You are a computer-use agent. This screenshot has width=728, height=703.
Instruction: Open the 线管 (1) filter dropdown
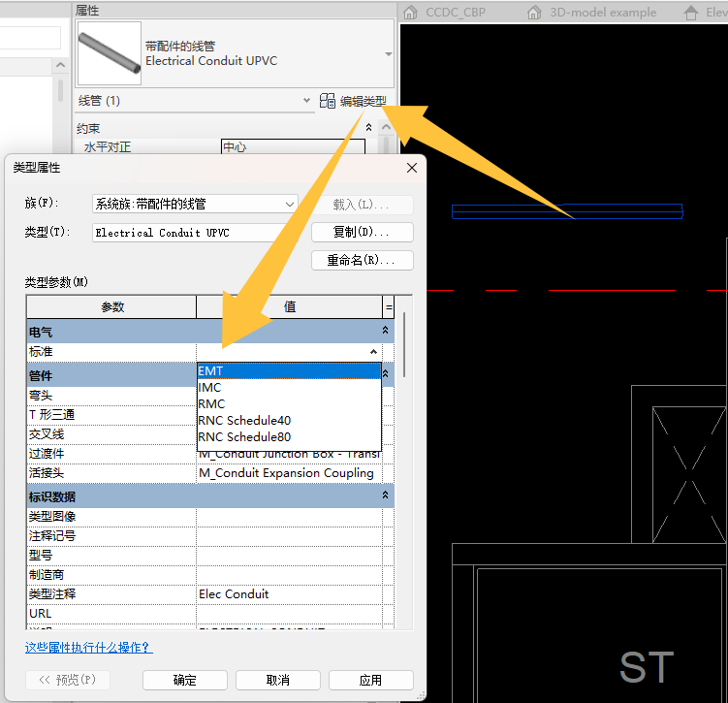click(x=306, y=100)
